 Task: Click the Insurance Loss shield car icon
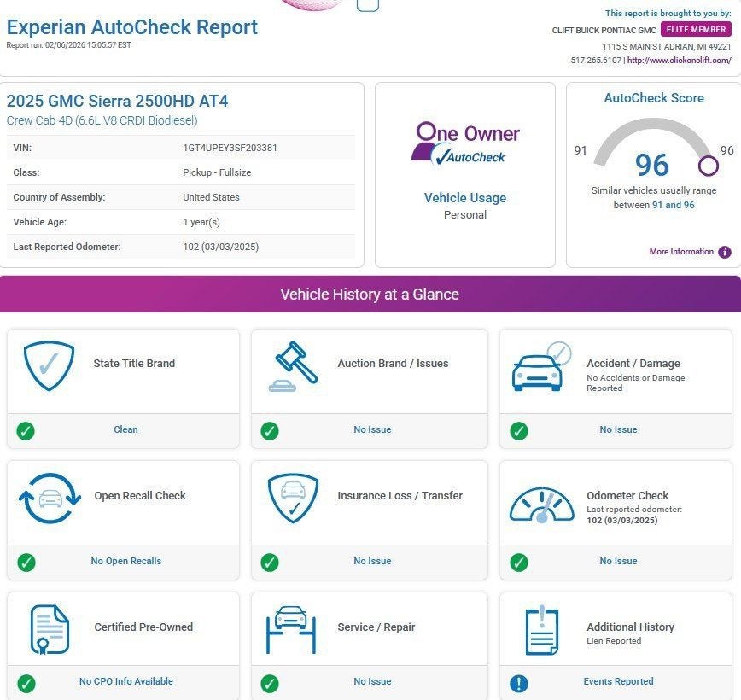coord(293,498)
